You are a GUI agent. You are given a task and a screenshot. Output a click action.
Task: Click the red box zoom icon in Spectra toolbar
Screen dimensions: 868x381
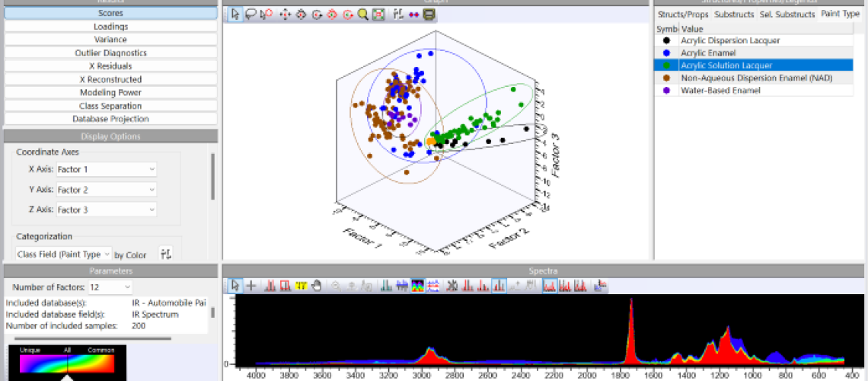click(286, 286)
